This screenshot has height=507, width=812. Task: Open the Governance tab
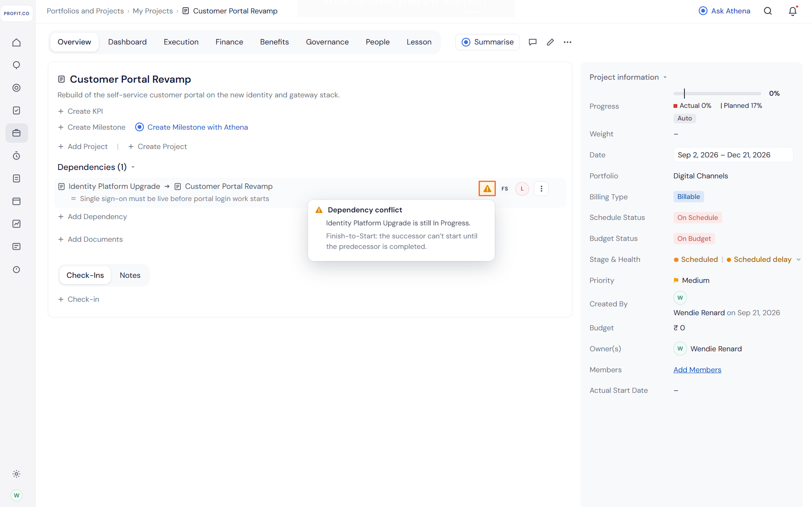pos(327,42)
